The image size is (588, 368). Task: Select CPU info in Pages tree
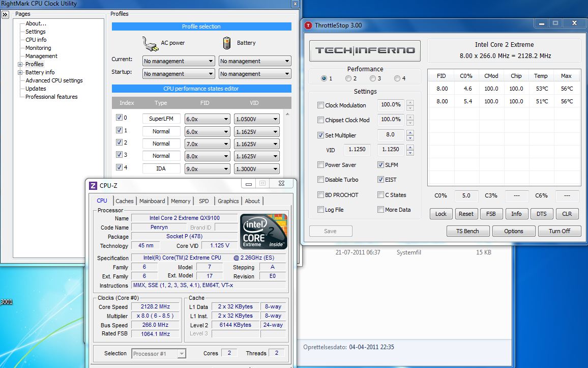pos(36,40)
